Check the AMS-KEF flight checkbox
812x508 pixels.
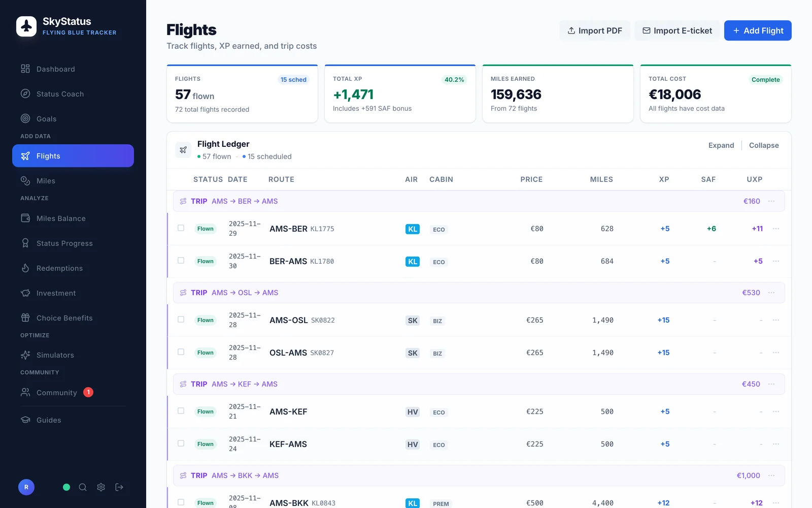click(181, 411)
